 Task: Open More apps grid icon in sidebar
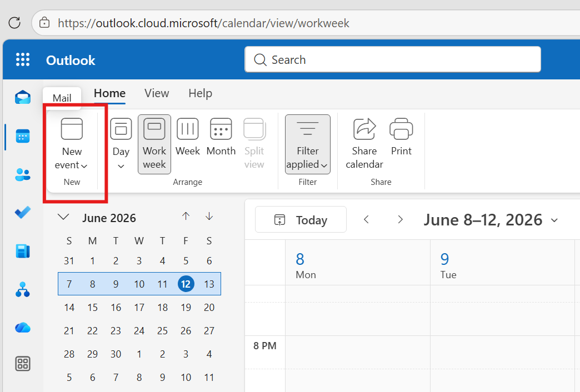point(23,364)
